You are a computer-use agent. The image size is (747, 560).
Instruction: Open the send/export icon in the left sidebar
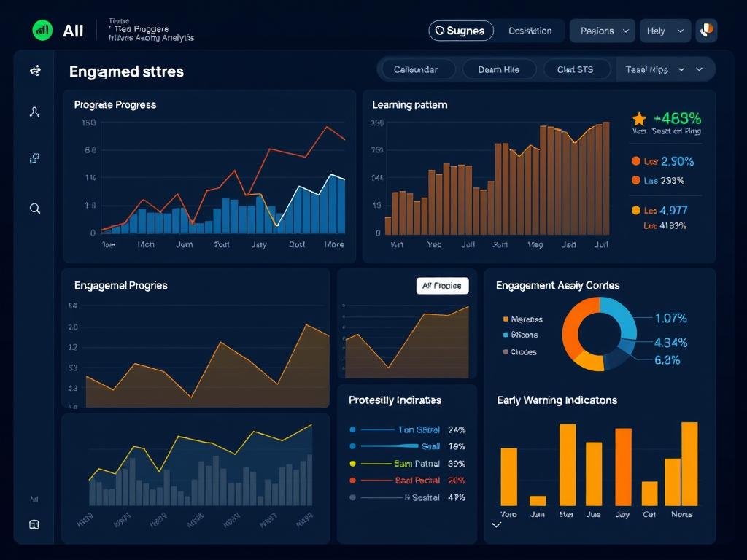(34, 158)
